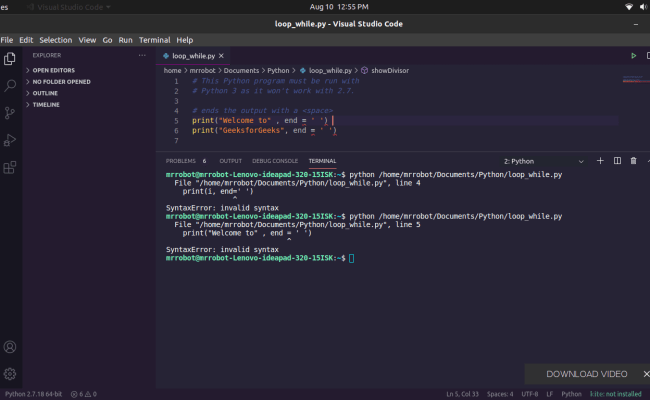Open the Run and Debug view

tap(10, 140)
